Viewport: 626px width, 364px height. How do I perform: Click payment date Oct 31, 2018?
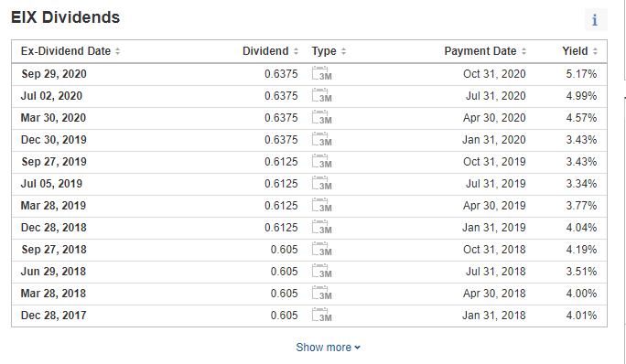click(494, 250)
